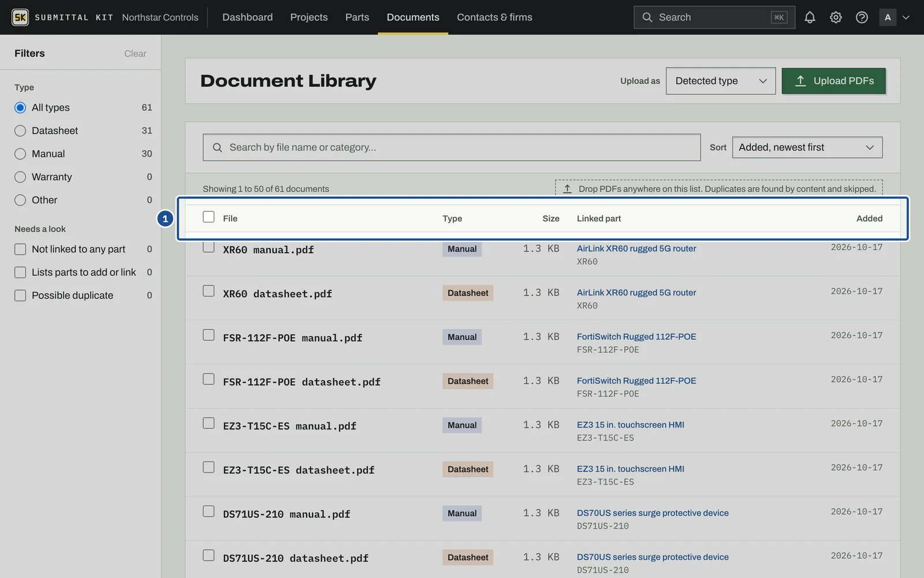This screenshot has width=924, height=578.
Task: Click the Datasheet badge on XR60 datasheet.pdf
Action: click(468, 293)
